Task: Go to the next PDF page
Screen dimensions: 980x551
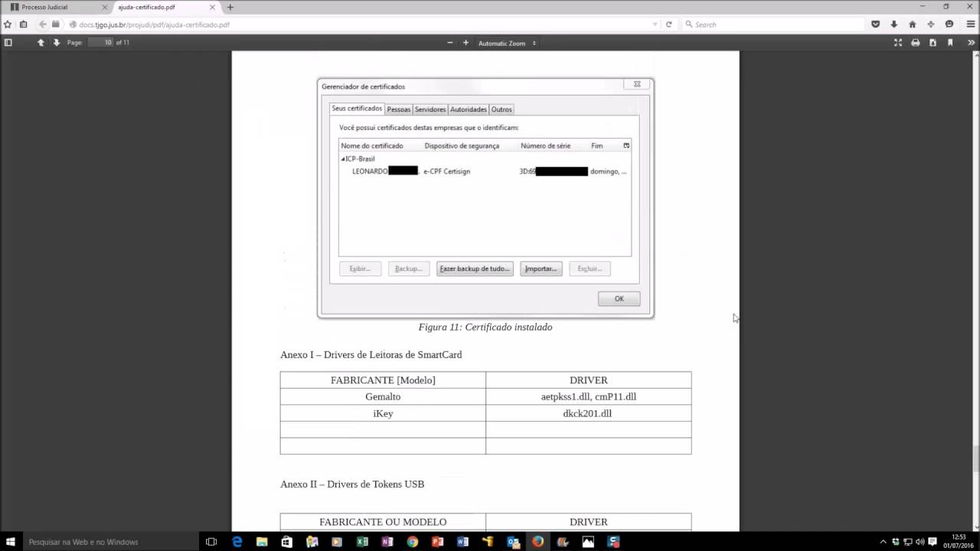Action: pyautogui.click(x=56, y=43)
